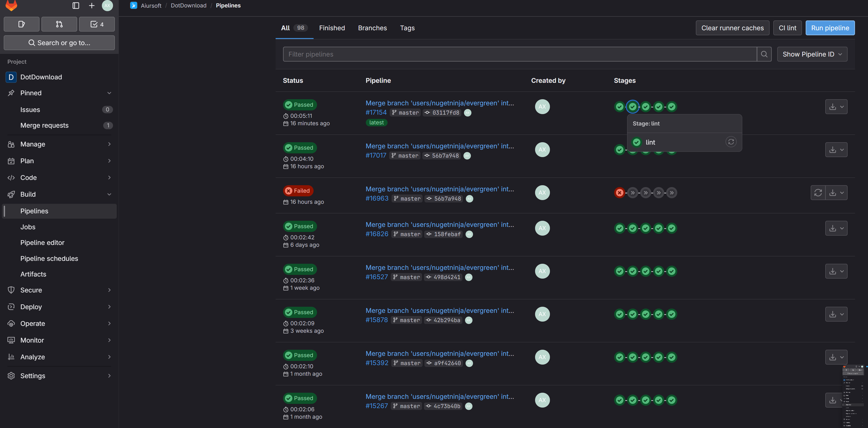Click the create new plus icon
868x428 pixels.
(92, 5)
